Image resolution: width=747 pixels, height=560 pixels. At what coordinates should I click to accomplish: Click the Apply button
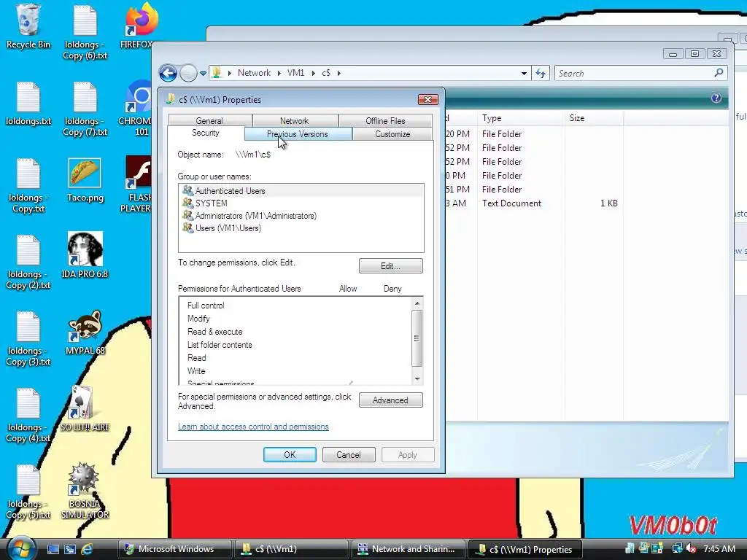tap(407, 455)
